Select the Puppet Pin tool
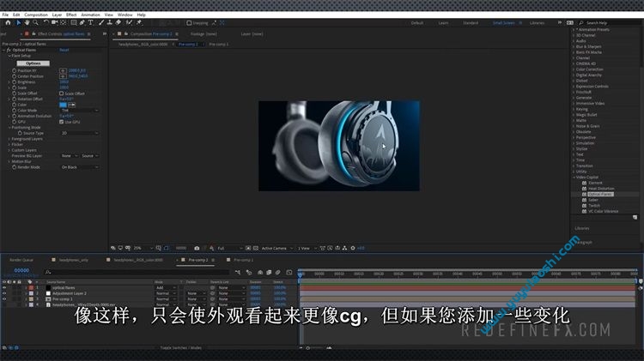Image resolution: width=644 pixels, height=361 pixels. pyautogui.click(x=139, y=23)
